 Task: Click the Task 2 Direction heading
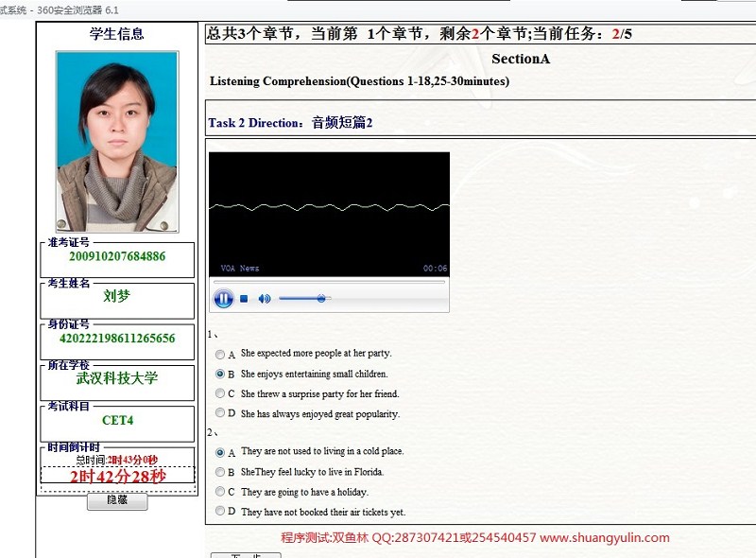click(x=290, y=123)
